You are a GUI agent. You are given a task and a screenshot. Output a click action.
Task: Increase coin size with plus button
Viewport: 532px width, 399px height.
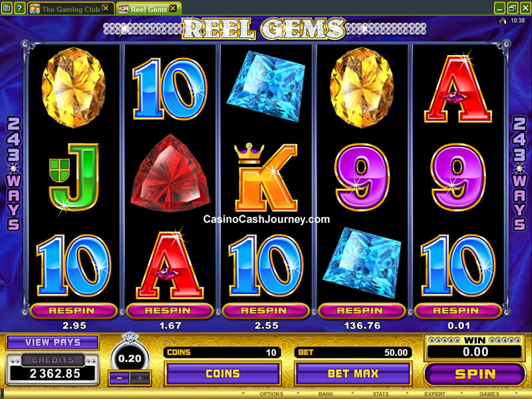pos(140,378)
